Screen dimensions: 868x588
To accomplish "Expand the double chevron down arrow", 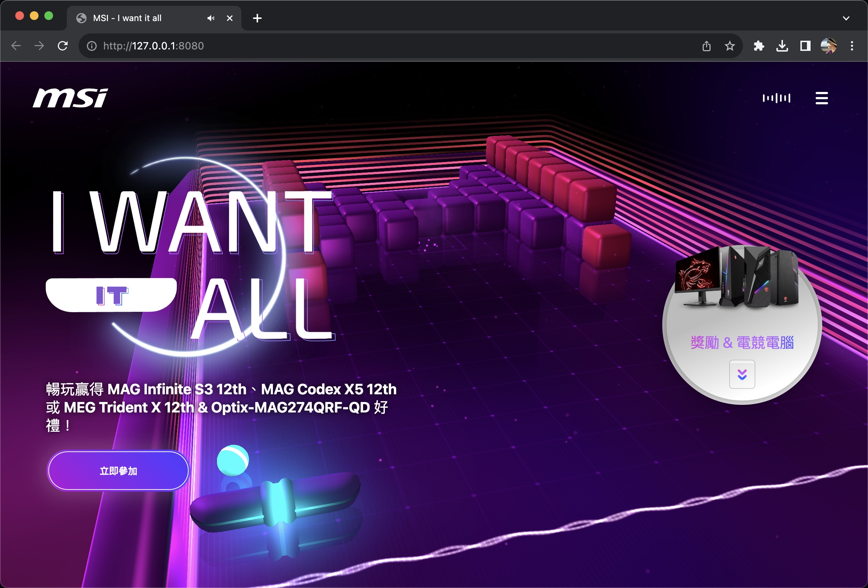I will tap(742, 374).
